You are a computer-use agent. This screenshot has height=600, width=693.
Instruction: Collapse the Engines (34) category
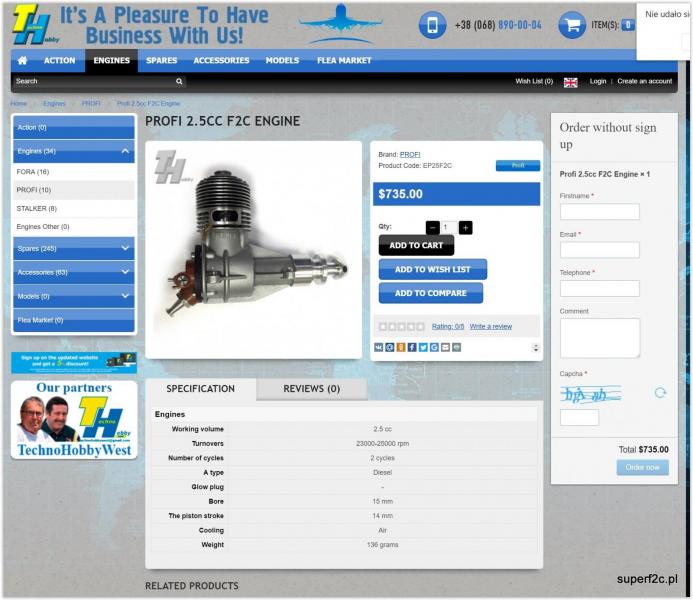click(x=125, y=151)
